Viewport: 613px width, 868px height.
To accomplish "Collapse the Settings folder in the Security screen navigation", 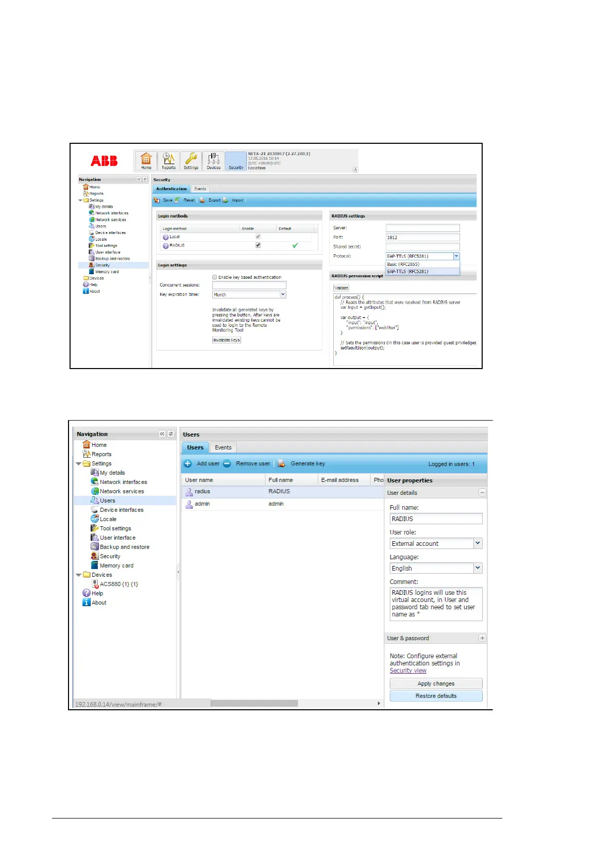I will 80,200.
